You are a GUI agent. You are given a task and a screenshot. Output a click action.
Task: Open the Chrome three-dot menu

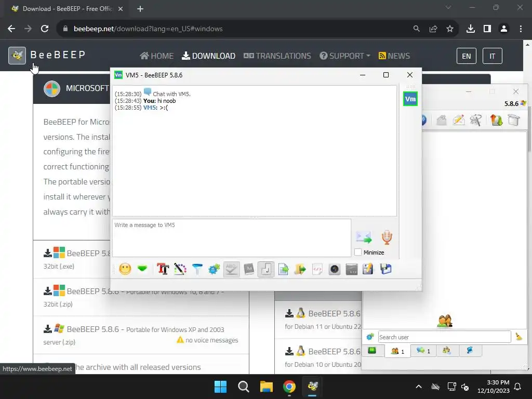click(521, 29)
